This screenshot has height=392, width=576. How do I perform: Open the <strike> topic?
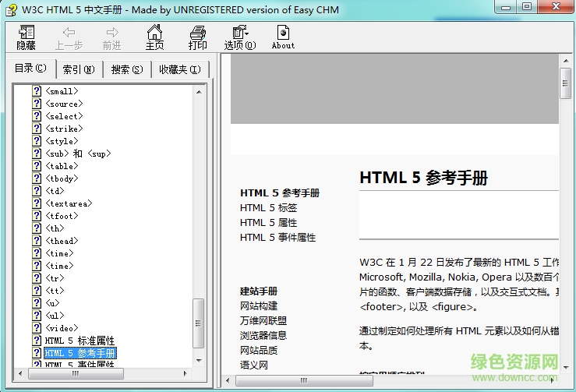64,129
